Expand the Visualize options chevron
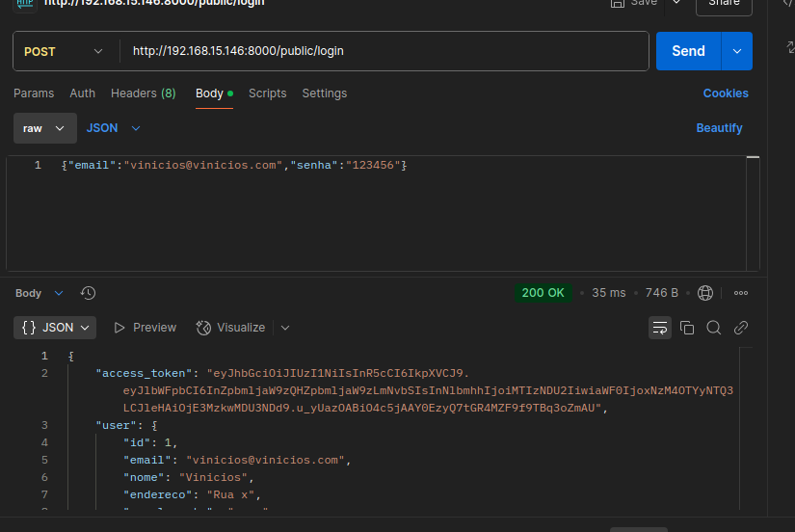 tap(285, 328)
